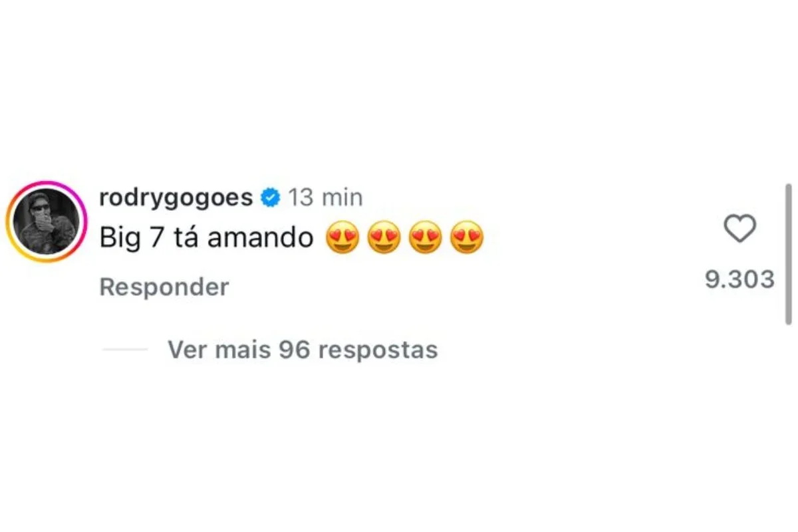Click the blue verified badge
Screen dimensions: 798x532
tap(270, 198)
